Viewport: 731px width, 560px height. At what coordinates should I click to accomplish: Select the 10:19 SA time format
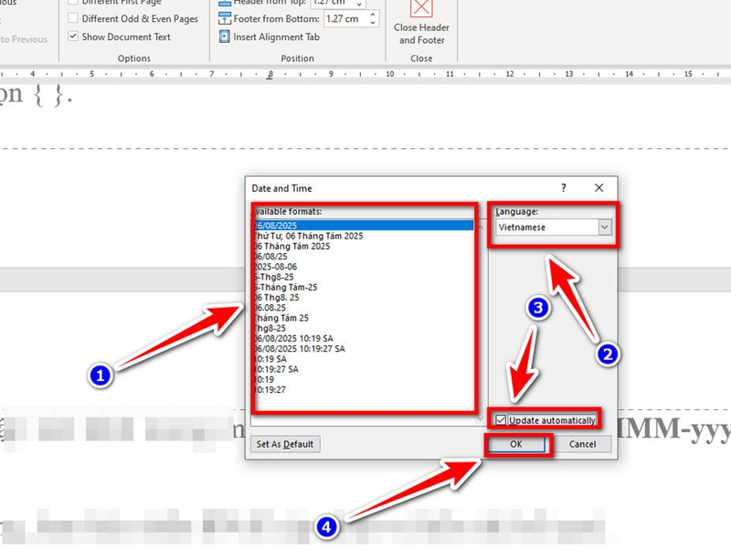364,359
